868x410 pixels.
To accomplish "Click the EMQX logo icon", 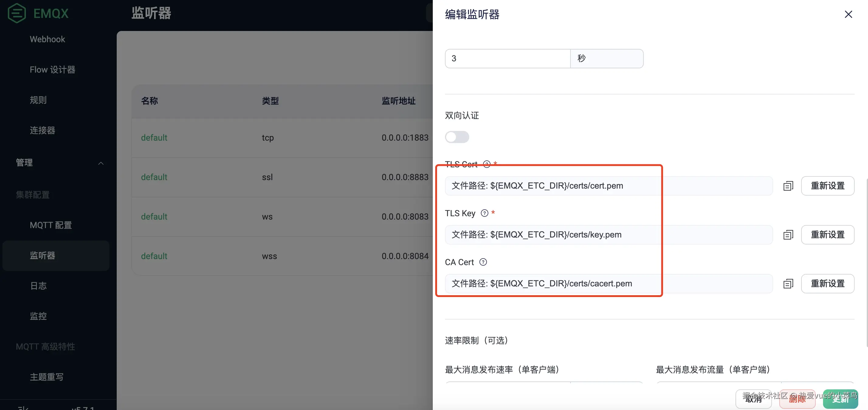I will 17,13.
